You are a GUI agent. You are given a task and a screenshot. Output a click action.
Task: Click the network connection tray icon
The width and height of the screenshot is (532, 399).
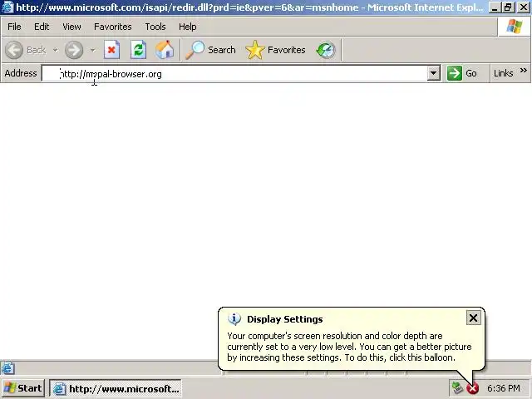(457, 387)
